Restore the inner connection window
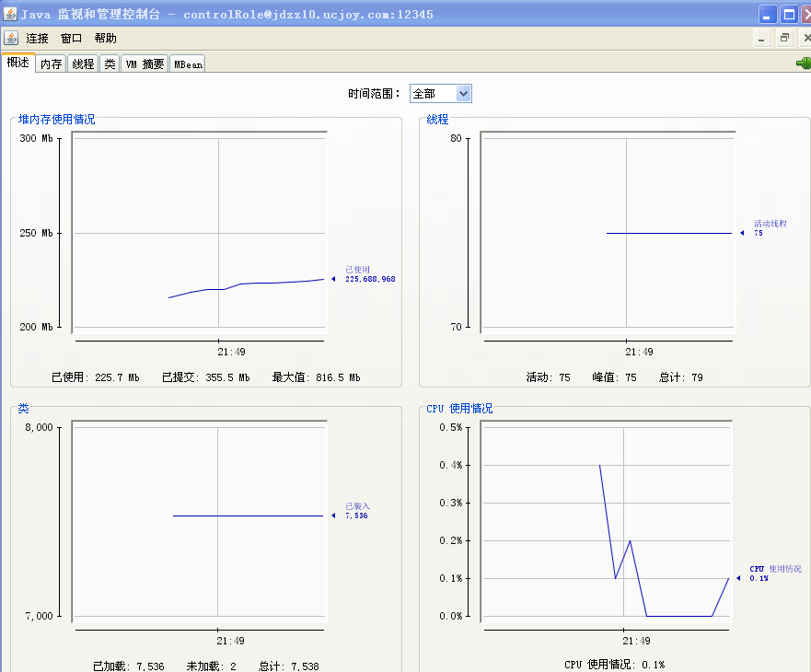The height and width of the screenshot is (672, 811). tap(785, 39)
